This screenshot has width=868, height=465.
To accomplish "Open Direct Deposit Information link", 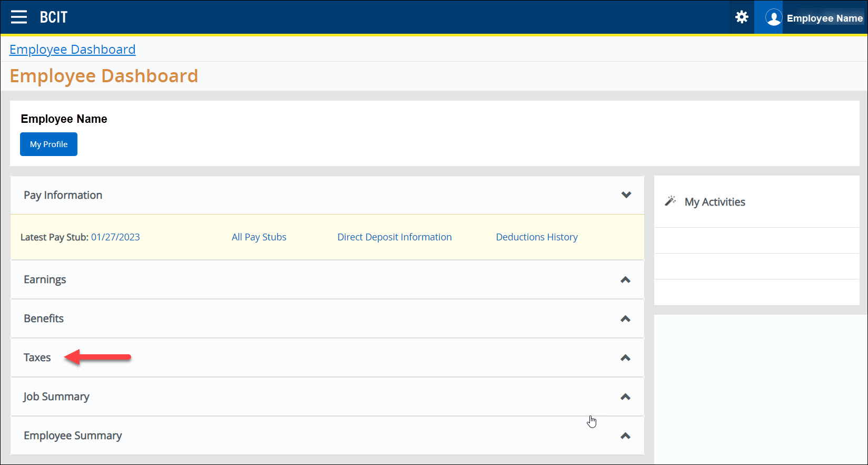I will pos(394,237).
